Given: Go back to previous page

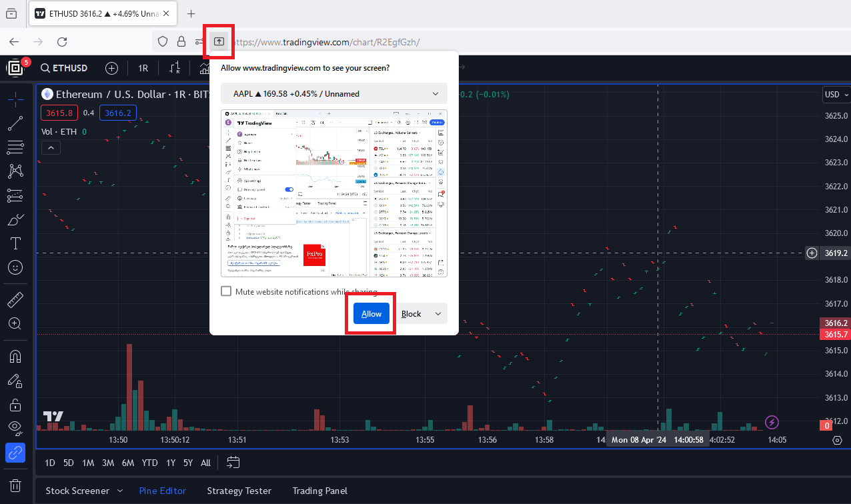Looking at the screenshot, I should [14, 41].
